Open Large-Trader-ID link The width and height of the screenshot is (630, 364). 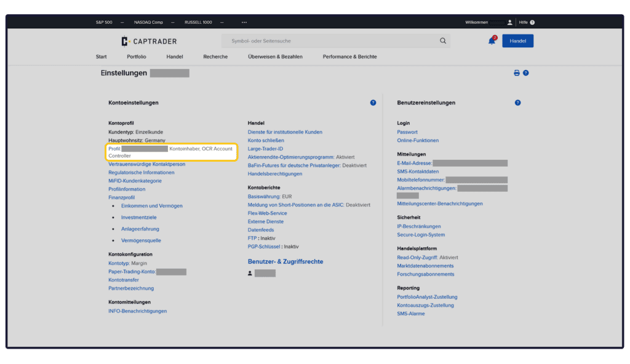[265, 149]
